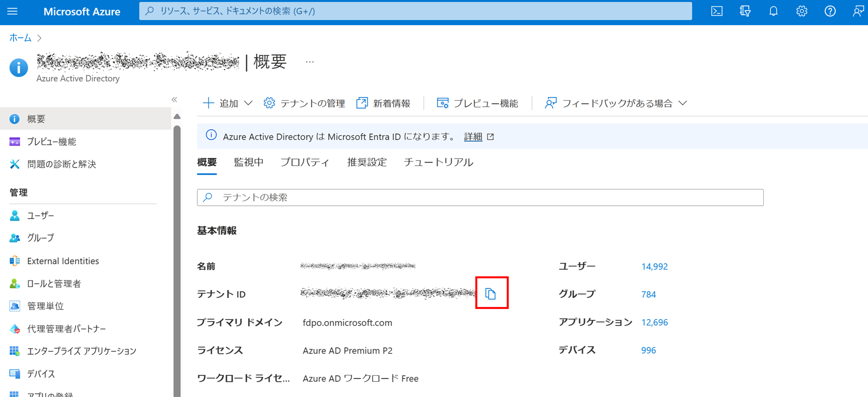Viewport: 868px width, 397px height.
Task: Open the hamburger portal menu
Action: pos(13,11)
